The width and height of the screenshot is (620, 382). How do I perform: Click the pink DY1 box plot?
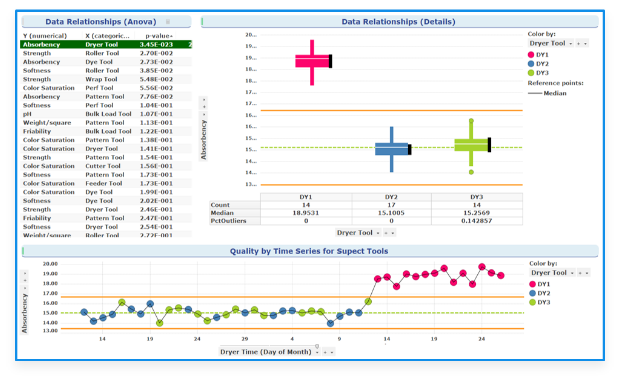(x=314, y=61)
